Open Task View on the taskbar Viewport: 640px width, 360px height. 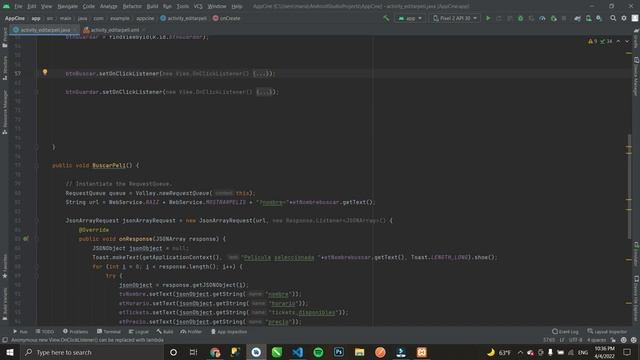pyautogui.click(x=194, y=352)
